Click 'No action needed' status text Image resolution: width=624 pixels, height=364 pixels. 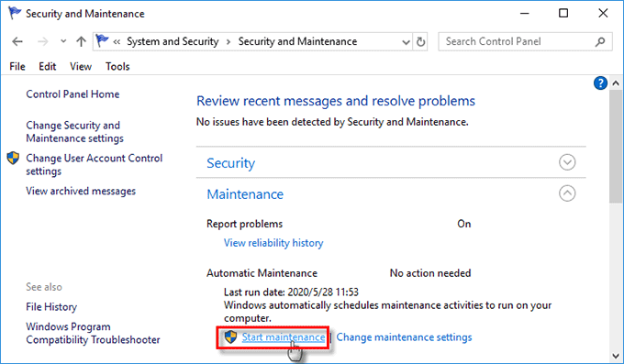click(430, 273)
